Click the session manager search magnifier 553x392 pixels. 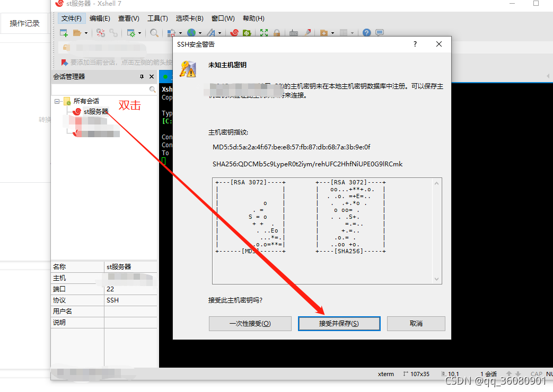152,89
